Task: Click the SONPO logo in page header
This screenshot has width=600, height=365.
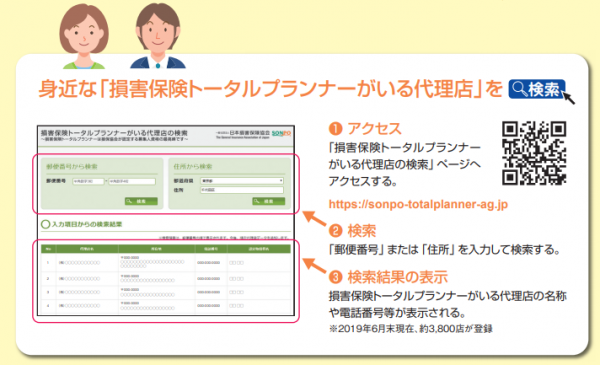Action: pos(281,133)
